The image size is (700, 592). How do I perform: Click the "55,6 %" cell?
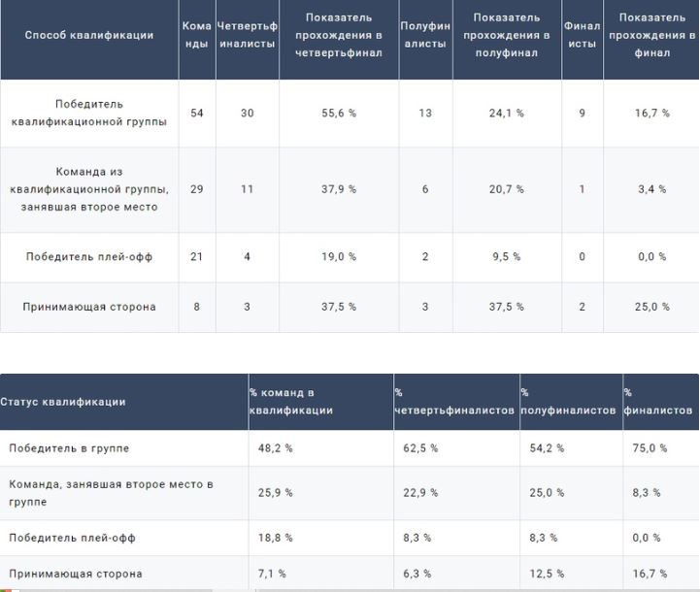click(x=339, y=114)
